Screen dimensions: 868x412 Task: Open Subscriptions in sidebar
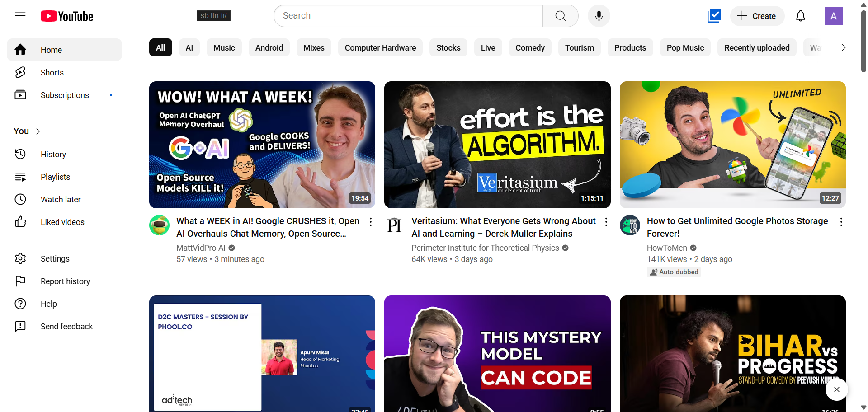tap(65, 95)
